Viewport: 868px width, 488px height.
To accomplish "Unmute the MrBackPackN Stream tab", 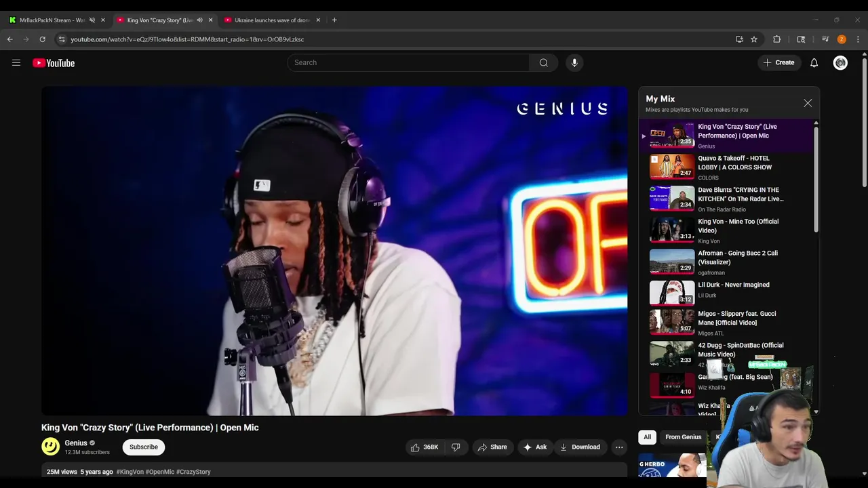I will coord(92,20).
